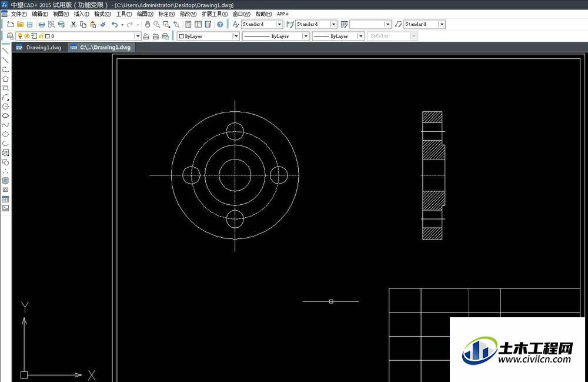
Task: Toggle layer 0 on/off lightbulb
Action: 20,36
